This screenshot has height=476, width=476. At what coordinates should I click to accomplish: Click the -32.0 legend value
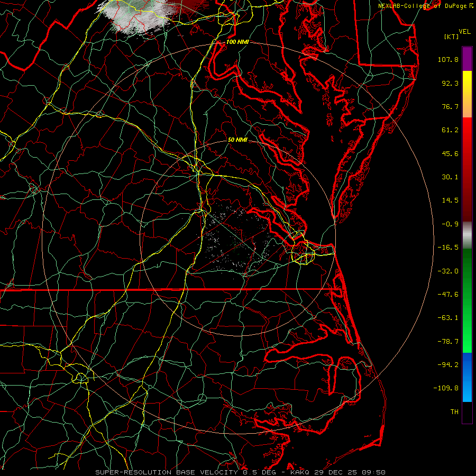pyautogui.click(x=448, y=271)
